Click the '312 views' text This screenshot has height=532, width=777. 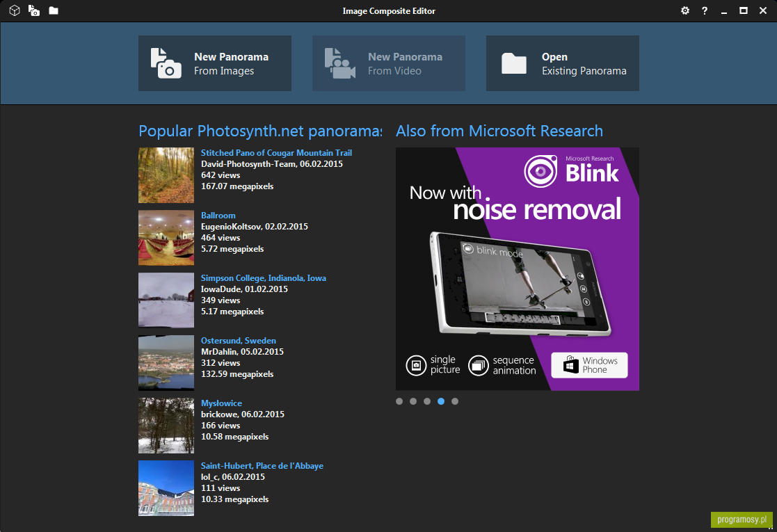(x=221, y=362)
